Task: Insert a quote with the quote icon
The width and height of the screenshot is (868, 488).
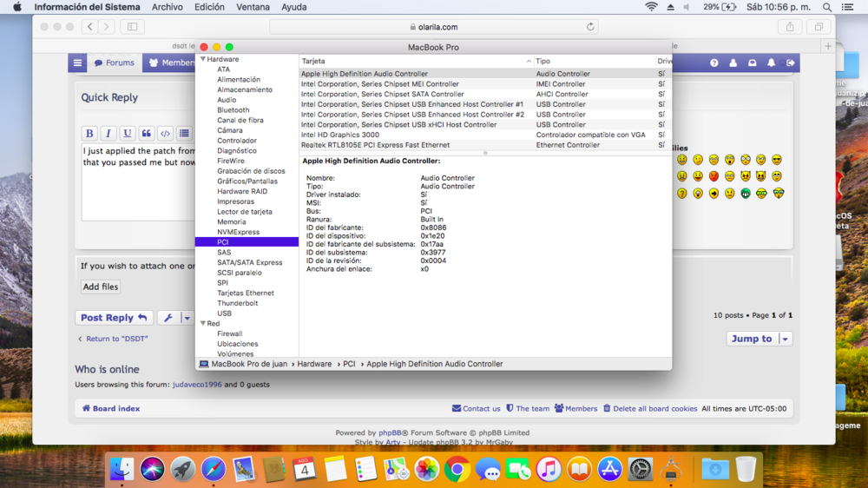Action: coord(147,134)
